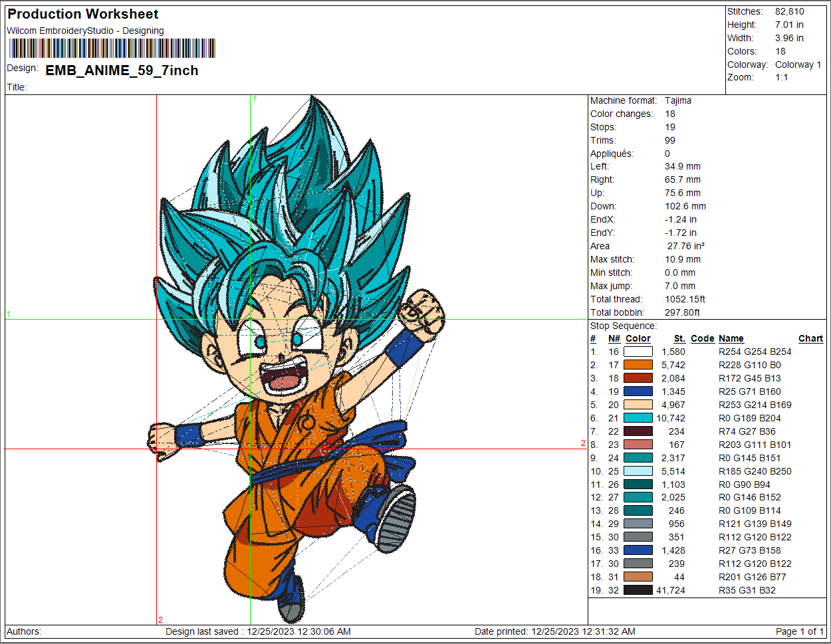This screenshot has width=831, height=644.
Task: Click the 'St.' stitch count column header
Action: pyautogui.click(x=679, y=338)
